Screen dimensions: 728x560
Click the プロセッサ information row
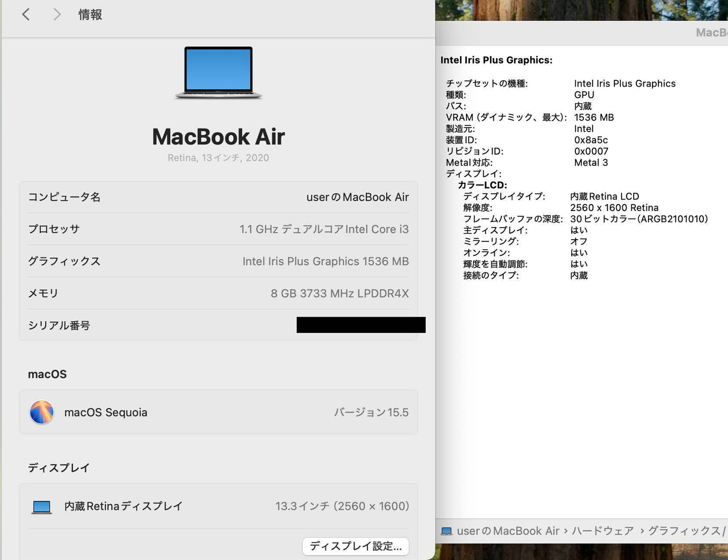tap(218, 229)
